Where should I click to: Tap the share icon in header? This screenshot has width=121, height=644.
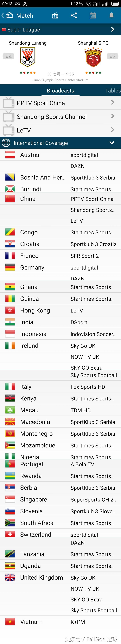click(x=74, y=15)
